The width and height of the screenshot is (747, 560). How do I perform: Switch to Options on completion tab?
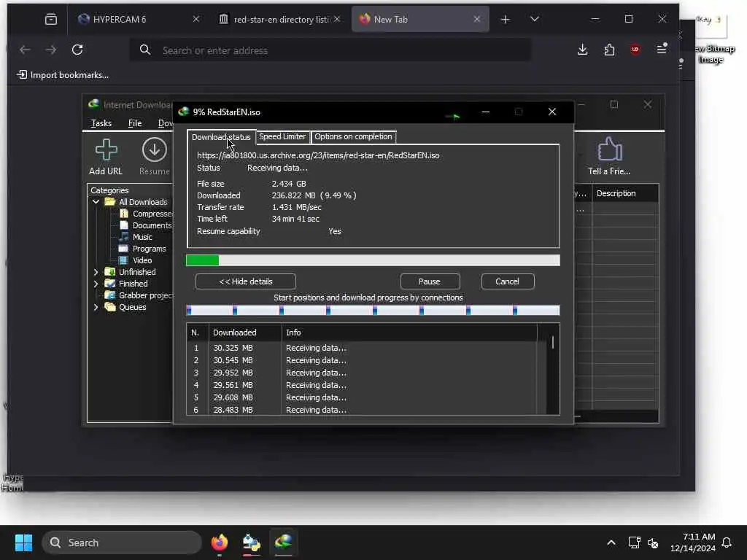(x=353, y=136)
